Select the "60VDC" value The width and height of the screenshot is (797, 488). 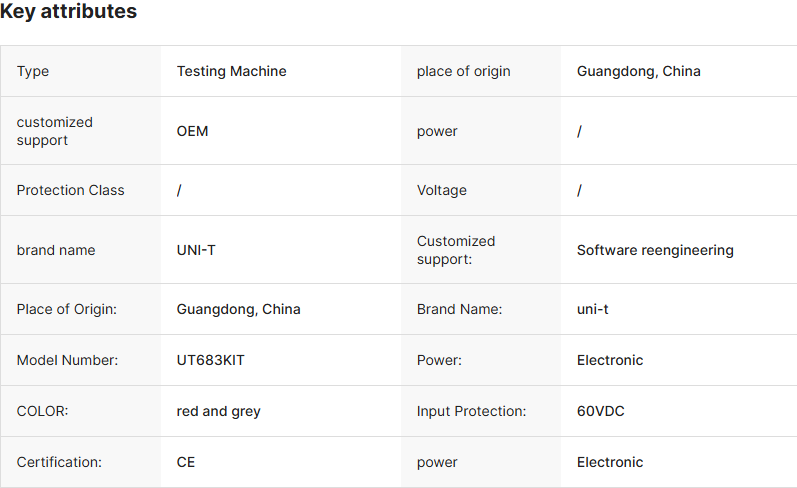600,411
